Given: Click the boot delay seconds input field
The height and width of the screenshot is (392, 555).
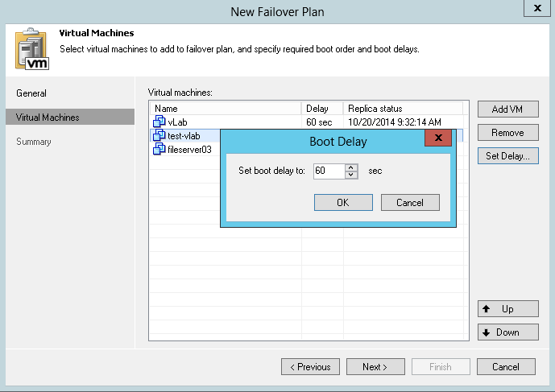Looking at the screenshot, I should (329, 171).
